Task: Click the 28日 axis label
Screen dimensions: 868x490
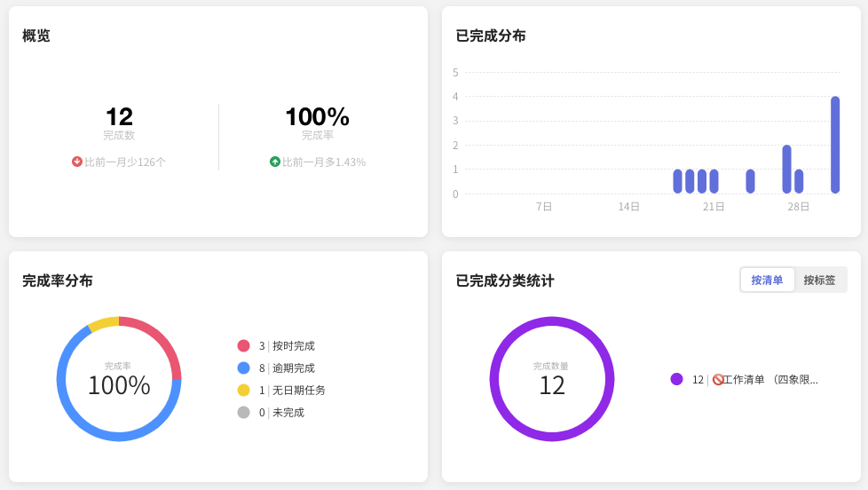Action: pos(798,207)
